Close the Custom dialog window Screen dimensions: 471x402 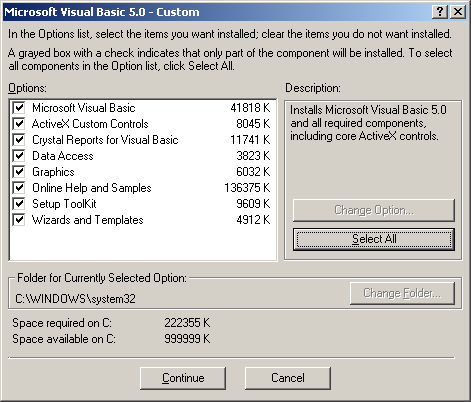click(x=458, y=12)
